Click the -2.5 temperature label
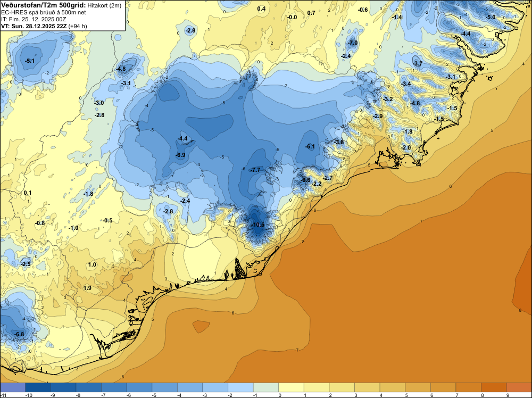Image resolution: width=532 pixels, height=398 pixels. (x=26, y=264)
